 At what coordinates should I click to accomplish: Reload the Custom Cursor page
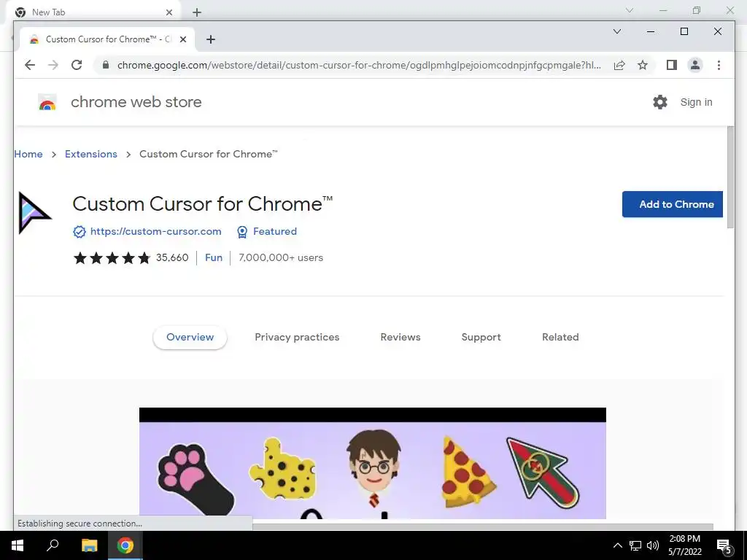point(77,65)
